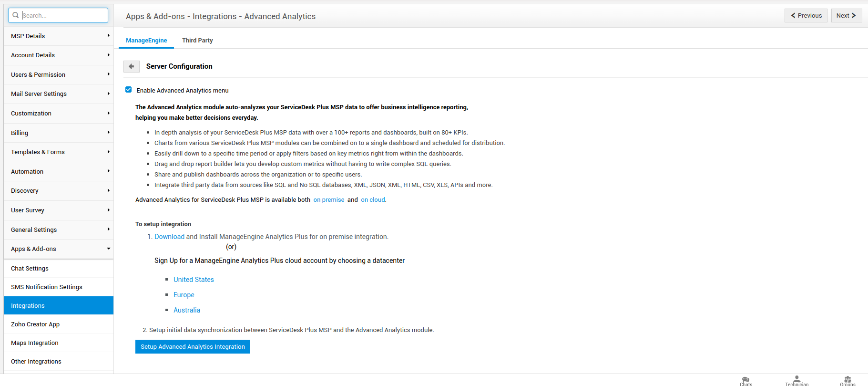Open Maps Integration settings
Screen dimensions: 868x386
click(59, 343)
